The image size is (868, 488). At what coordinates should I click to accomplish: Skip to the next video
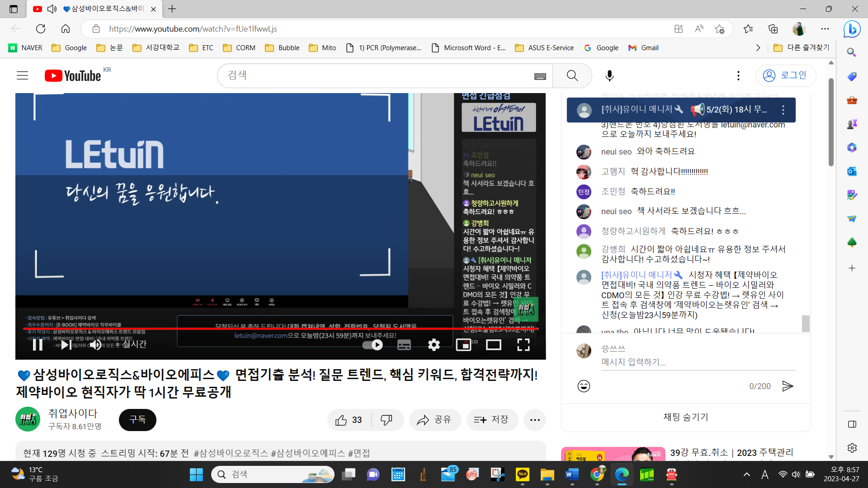tap(66, 345)
